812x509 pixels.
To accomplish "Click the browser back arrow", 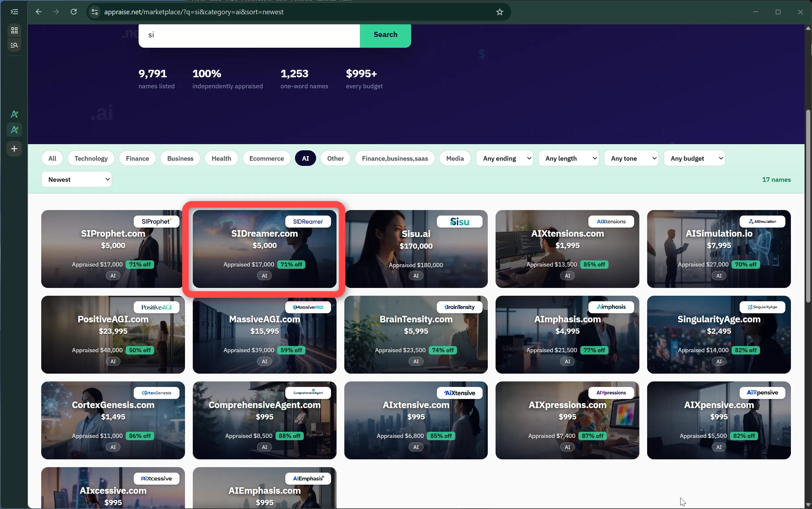I will (39, 12).
